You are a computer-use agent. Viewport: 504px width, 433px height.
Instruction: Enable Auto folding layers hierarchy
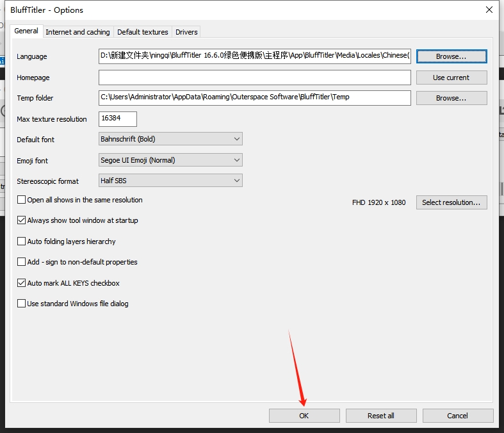click(22, 241)
